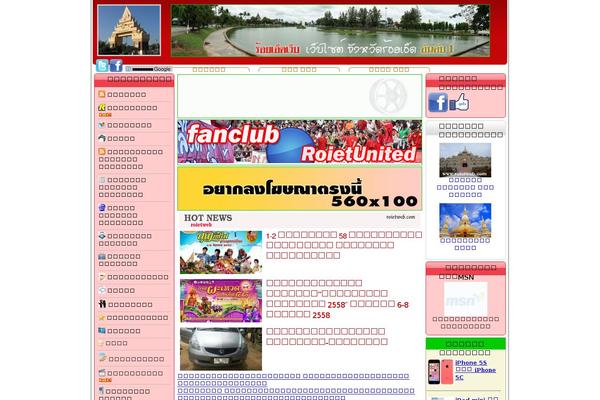The height and width of the screenshot is (400, 600).
Task: Open the stone temple photo in right column
Action: point(465,160)
